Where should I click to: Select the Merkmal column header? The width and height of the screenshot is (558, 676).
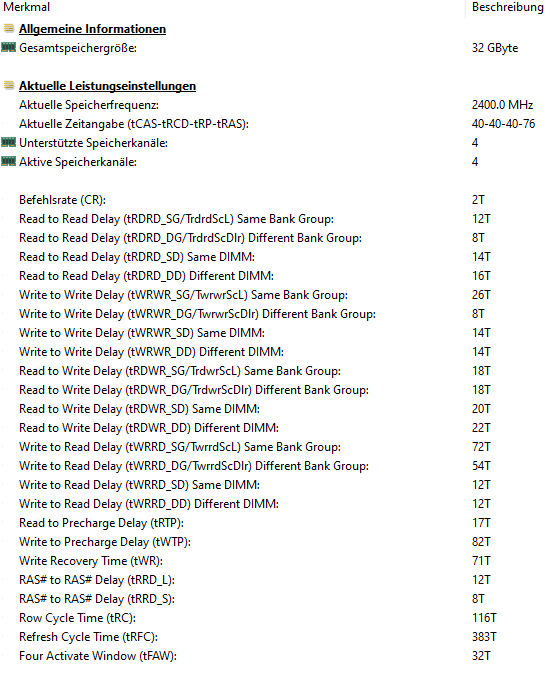coord(26,7)
